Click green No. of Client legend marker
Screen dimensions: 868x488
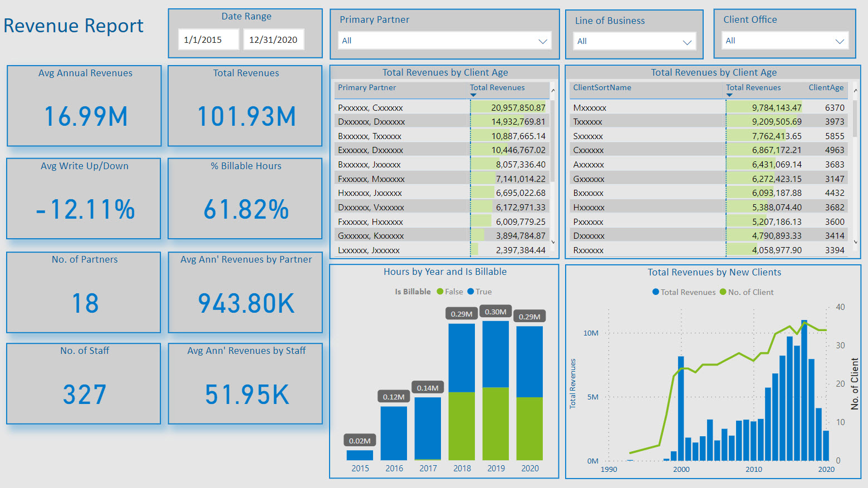point(723,292)
